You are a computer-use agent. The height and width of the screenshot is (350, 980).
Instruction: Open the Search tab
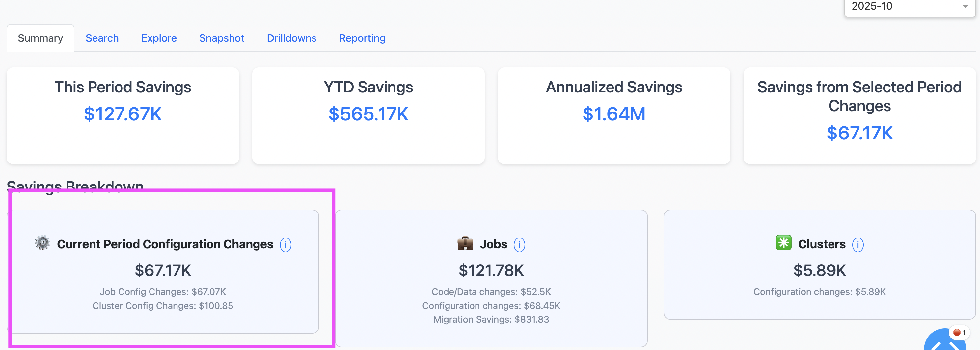click(x=102, y=38)
